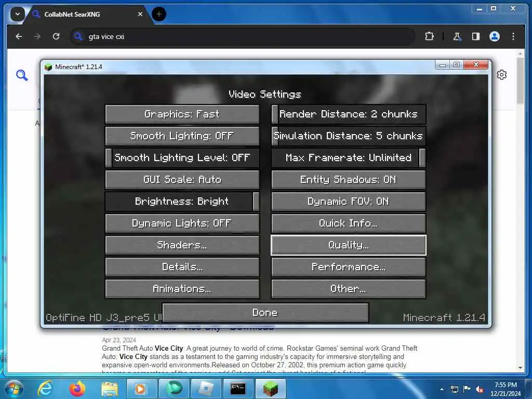
Task: Adjust Smooth Lighting Level slider
Action: (182, 158)
